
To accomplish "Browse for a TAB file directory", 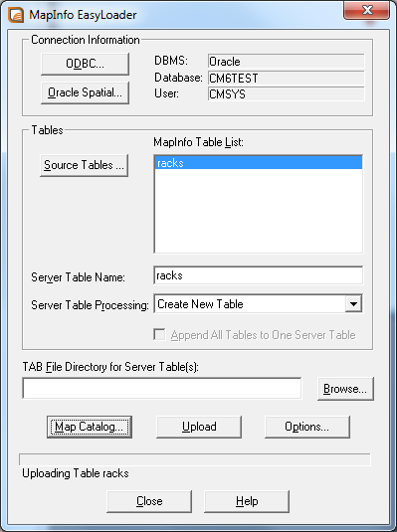I will (x=345, y=389).
